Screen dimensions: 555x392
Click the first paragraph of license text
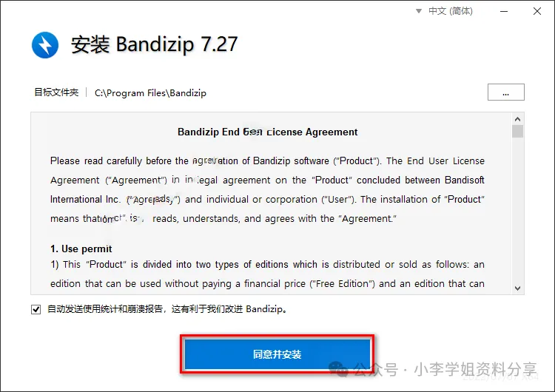coord(267,189)
